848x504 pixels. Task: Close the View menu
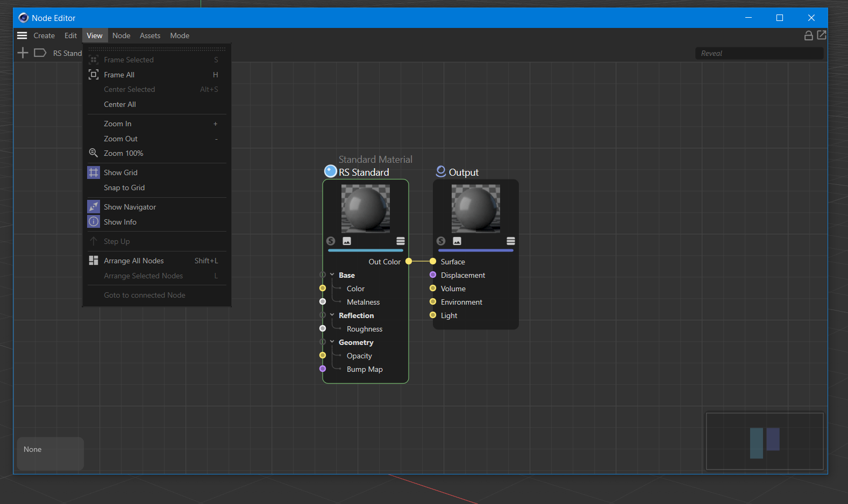tap(95, 35)
